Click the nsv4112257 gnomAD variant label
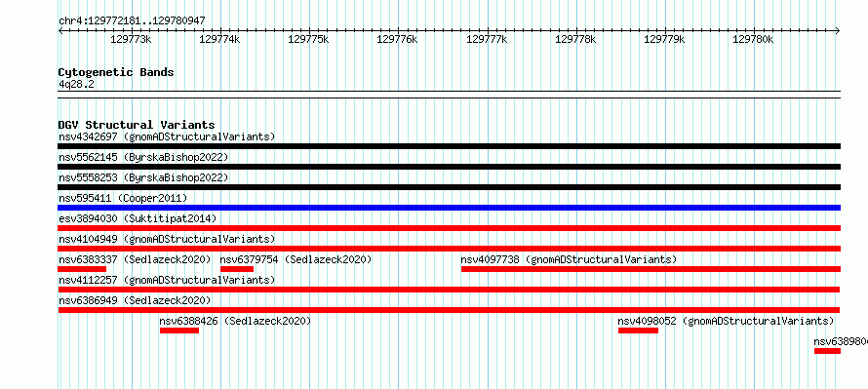The width and height of the screenshot is (868, 389). point(167,280)
